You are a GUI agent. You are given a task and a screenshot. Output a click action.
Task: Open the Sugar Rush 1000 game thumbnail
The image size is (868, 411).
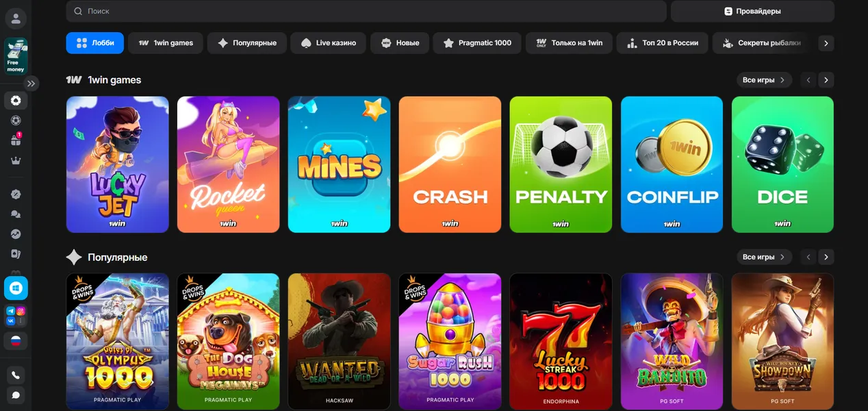click(450, 342)
